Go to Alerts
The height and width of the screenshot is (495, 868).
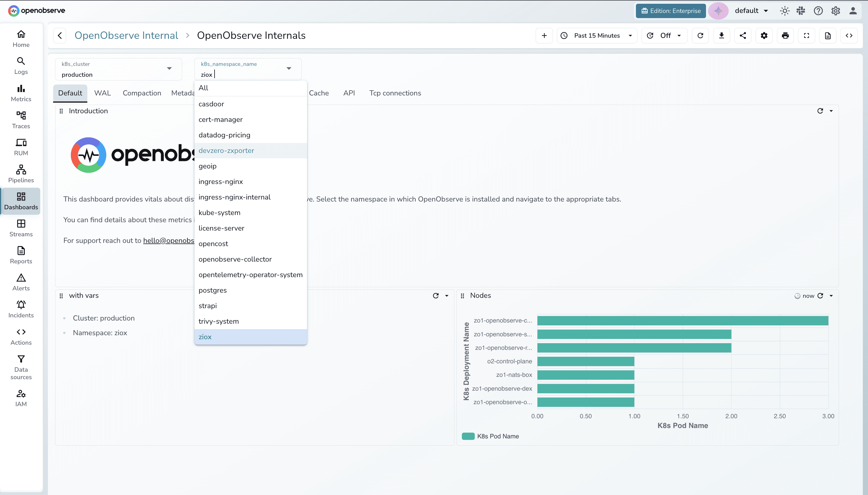pyautogui.click(x=21, y=282)
